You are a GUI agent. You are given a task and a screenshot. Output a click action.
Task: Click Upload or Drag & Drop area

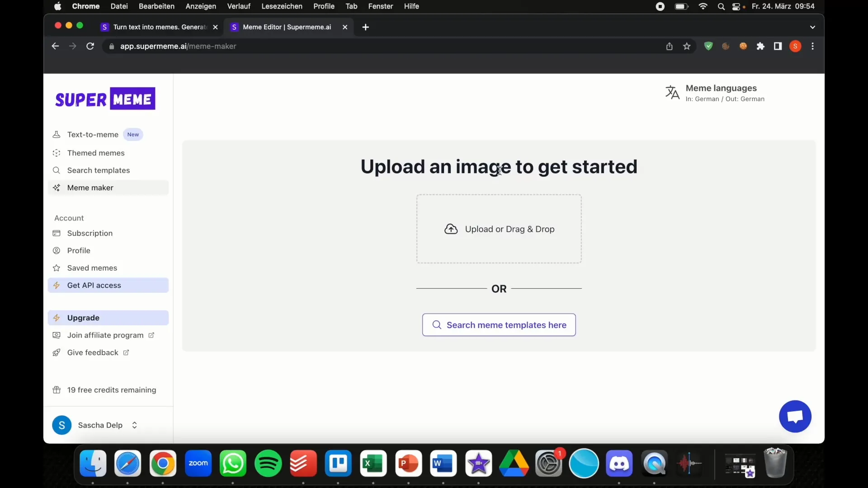pyautogui.click(x=499, y=229)
